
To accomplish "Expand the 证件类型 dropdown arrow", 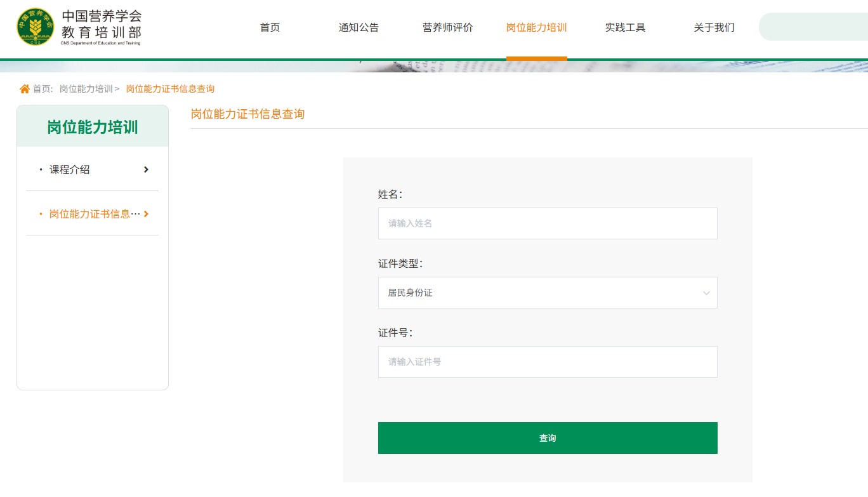I will pyautogui.click(x=706, y=293).
